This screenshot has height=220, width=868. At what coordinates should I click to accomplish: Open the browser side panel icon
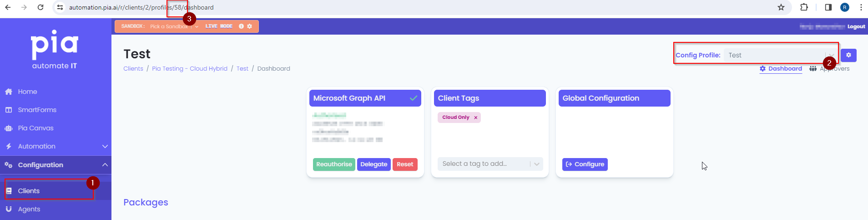point(828,7)
